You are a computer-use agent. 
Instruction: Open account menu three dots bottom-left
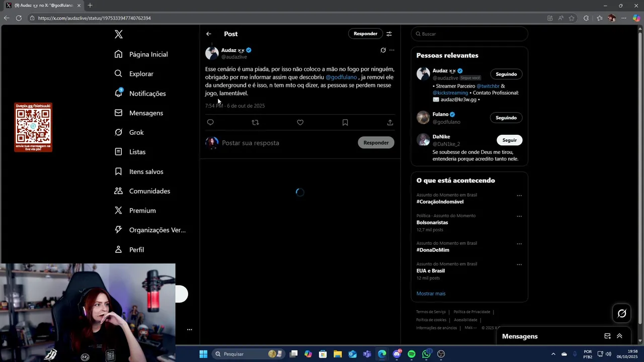tap(190, 330)
